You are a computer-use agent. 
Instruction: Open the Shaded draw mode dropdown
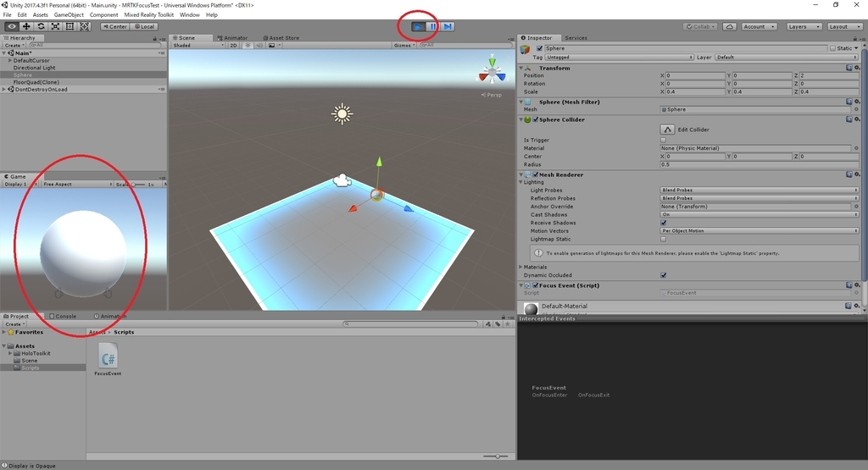pyautogui.click(x=198, y=46)
